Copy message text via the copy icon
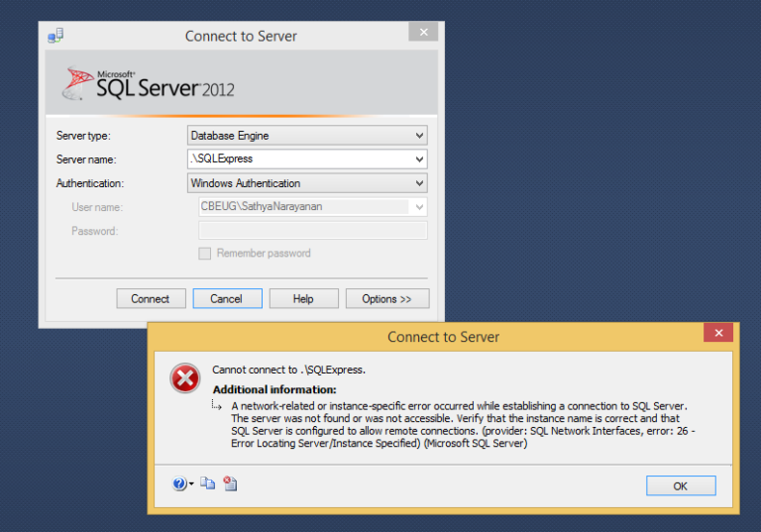 coord(208,483)
